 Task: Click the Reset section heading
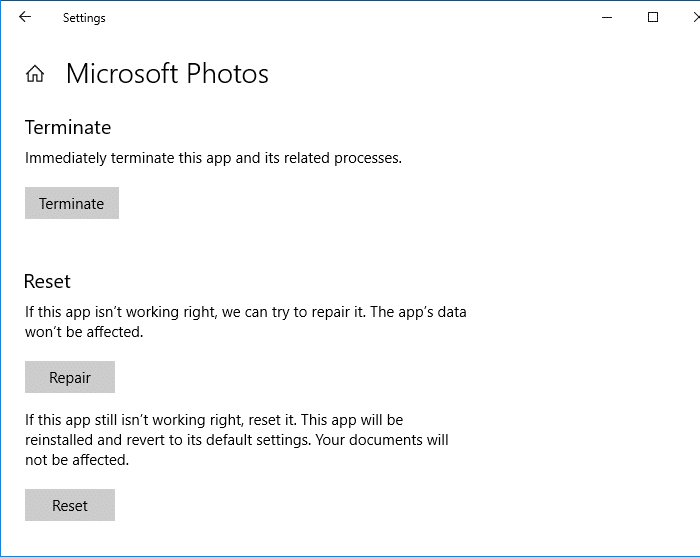(47, 282)
